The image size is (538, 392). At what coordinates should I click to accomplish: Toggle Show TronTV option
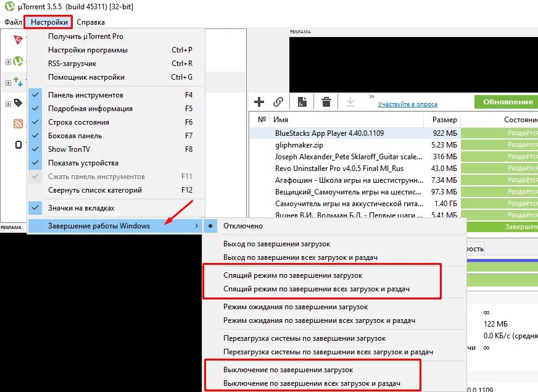click(x=117, y=149)
